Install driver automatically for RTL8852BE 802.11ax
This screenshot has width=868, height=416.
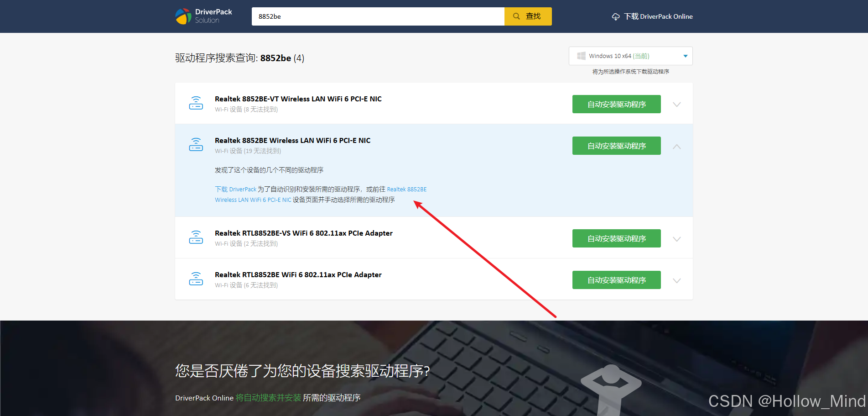[x=616, y=280]
